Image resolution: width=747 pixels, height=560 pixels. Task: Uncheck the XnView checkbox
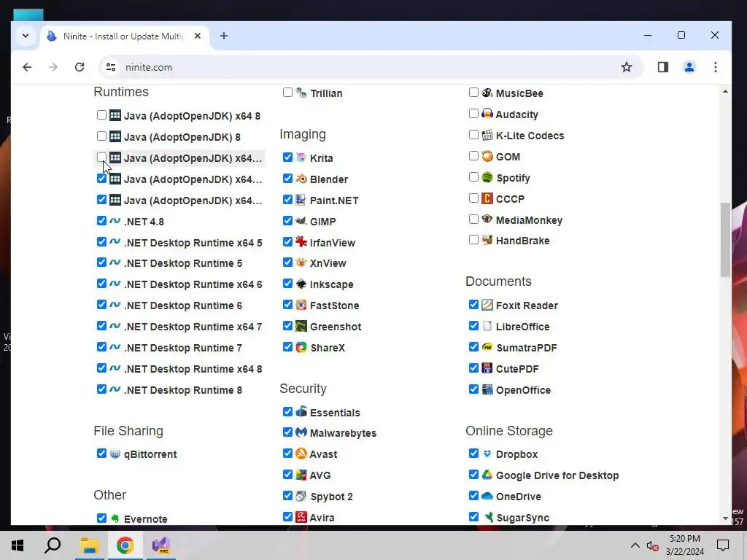point(287,262)
